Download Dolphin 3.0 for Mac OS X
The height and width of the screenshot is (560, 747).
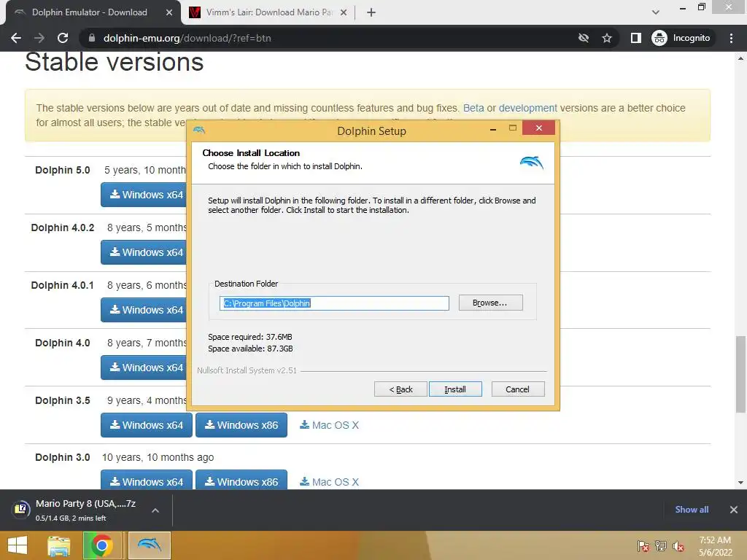[329, 482]
